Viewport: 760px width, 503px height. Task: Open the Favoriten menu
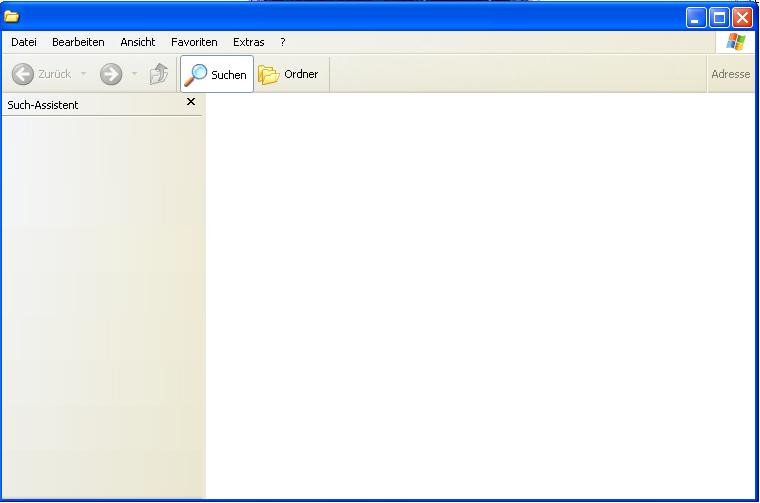(x=194, y=42)
